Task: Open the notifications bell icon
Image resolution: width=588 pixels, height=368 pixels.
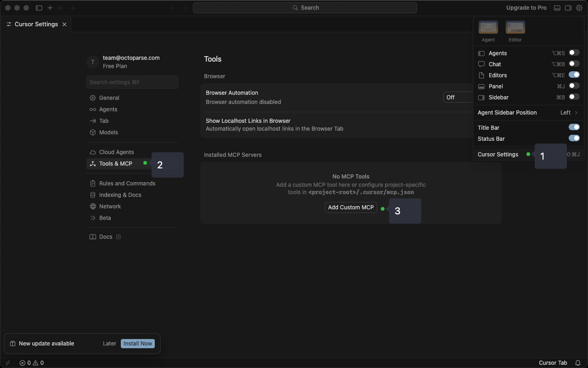Action: click(578, 363)
